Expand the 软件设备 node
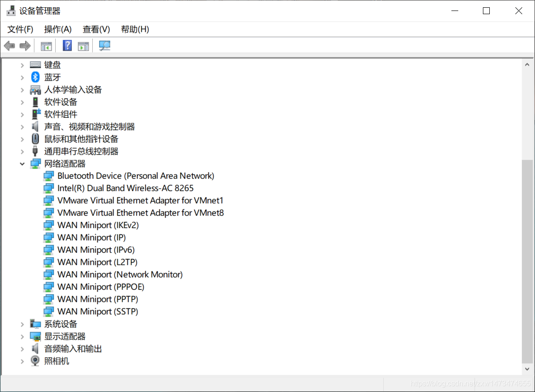Viewport: 535px width, 392px height. click(x=22, y=102)
